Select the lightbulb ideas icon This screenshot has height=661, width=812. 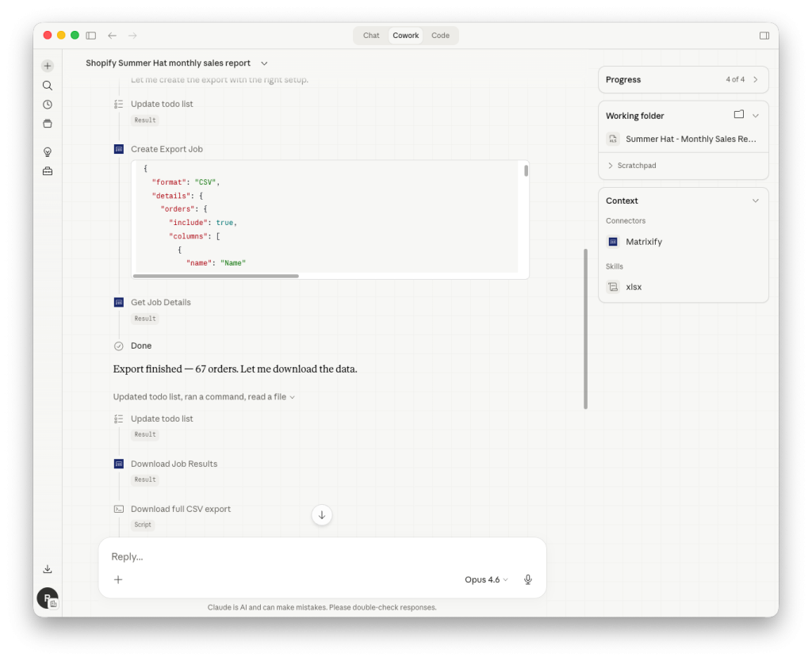click(47, 151)
